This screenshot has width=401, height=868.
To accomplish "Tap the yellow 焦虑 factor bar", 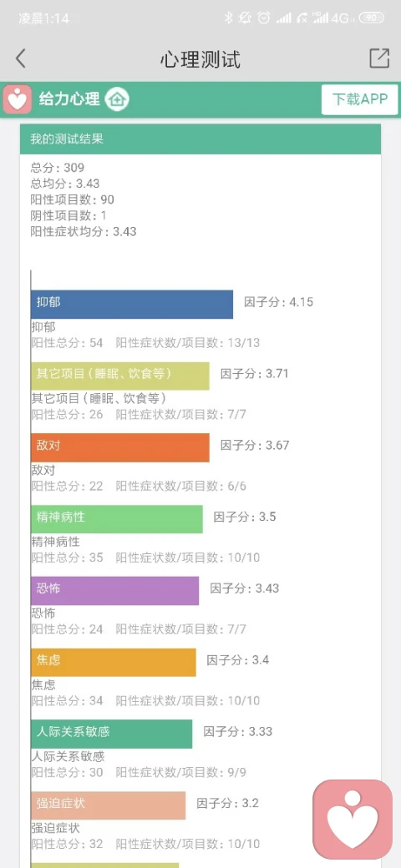I will [114, 662].
